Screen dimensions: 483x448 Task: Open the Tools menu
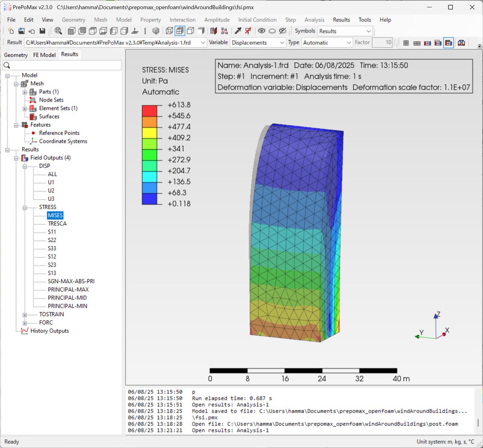coord(365,19)
